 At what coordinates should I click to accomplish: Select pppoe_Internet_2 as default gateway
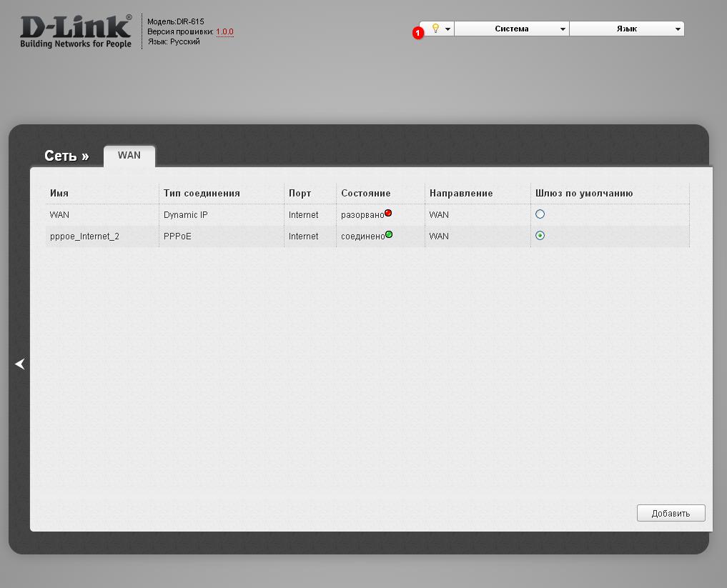click(x=540, y=236)
